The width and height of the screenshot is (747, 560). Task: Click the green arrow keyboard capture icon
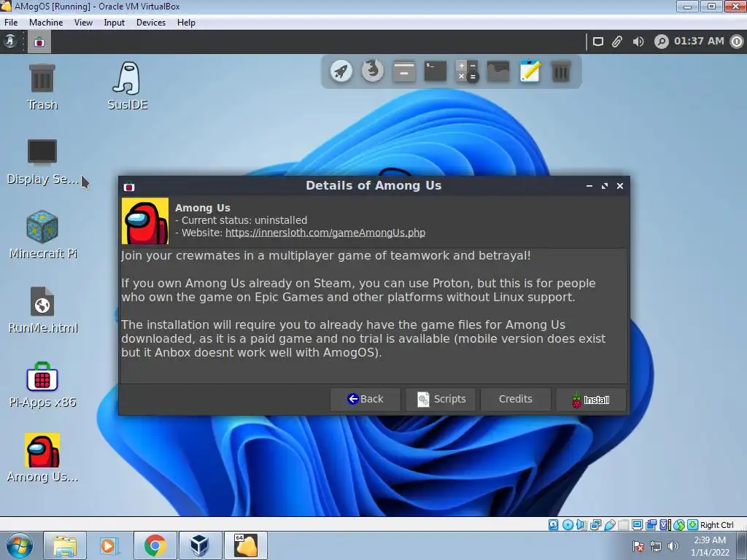tap(692, 525)
